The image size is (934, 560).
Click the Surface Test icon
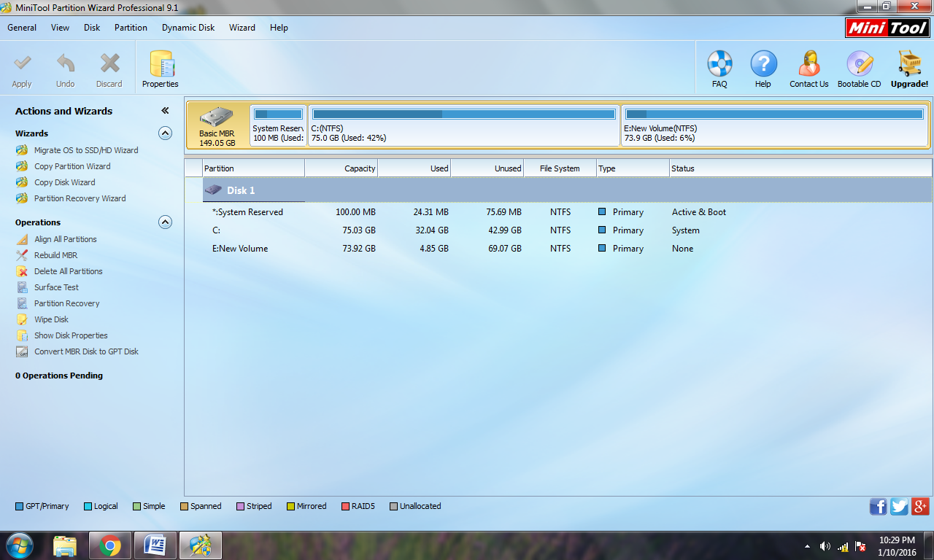click(22, 287)
